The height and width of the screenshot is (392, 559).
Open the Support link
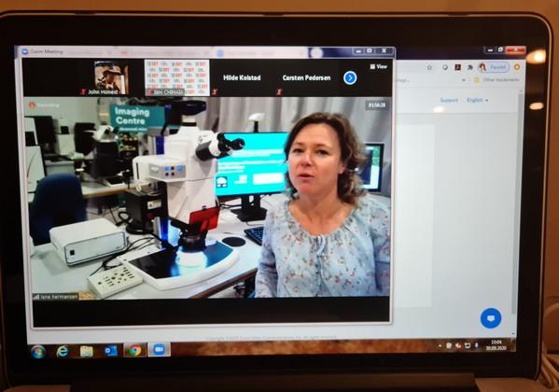449,100
